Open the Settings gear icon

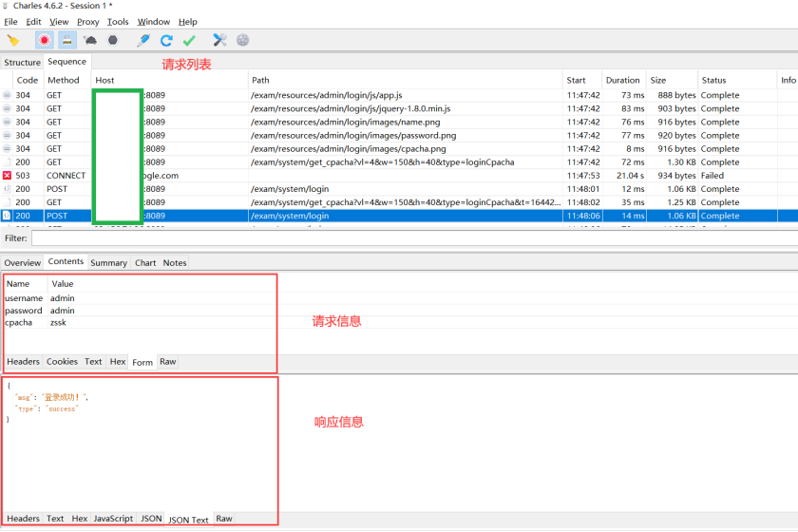pyautogui.click(x=243, y=40)
